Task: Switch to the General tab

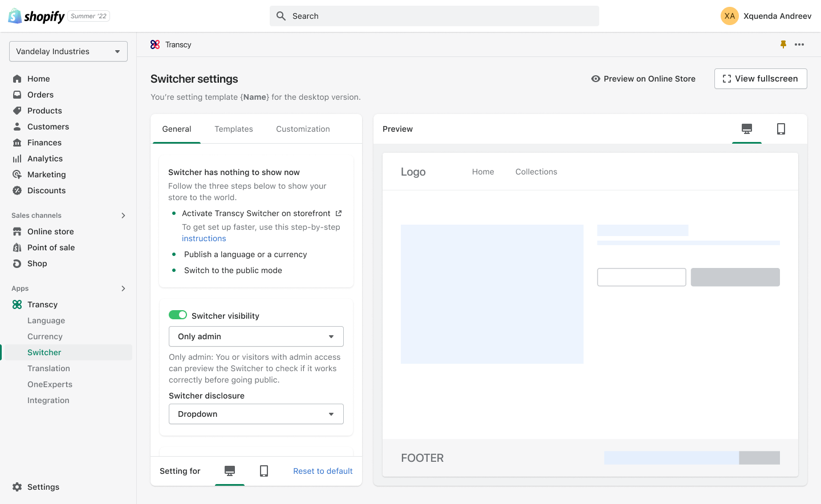Action: (177, 129)
